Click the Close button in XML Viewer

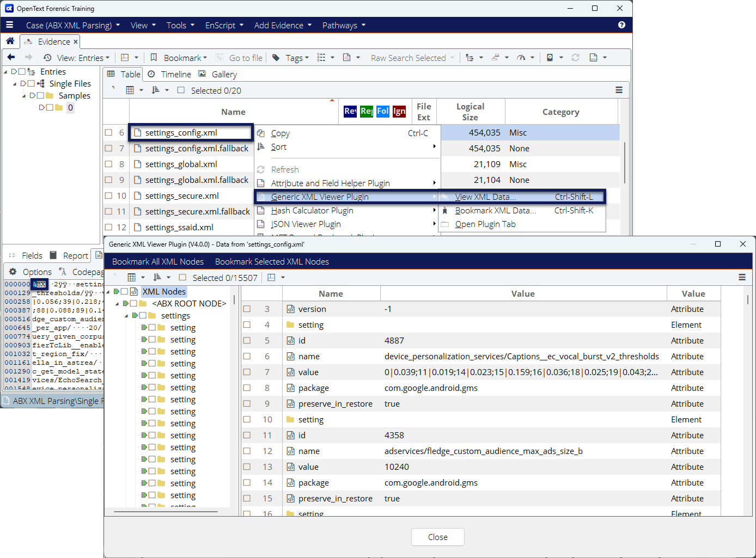437,537
